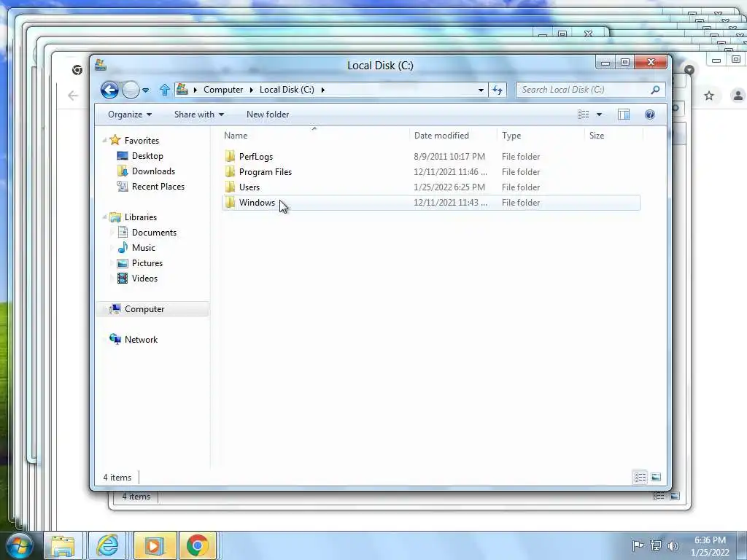Open the More view options dropdown arrow
Image resolution: width=747 pixels, height=560 pixels.
point(600,114)
